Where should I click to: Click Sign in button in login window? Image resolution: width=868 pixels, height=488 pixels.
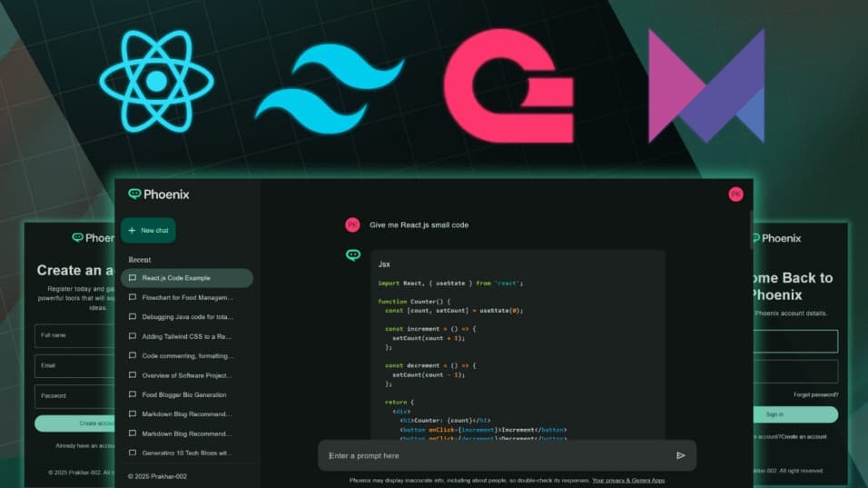(795, 415)
